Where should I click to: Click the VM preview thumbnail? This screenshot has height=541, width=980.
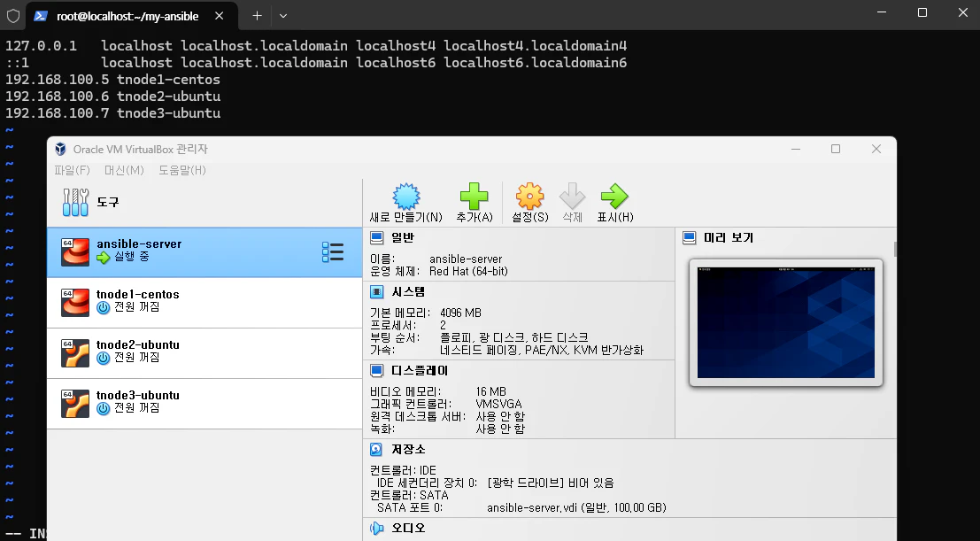(785, 322)
